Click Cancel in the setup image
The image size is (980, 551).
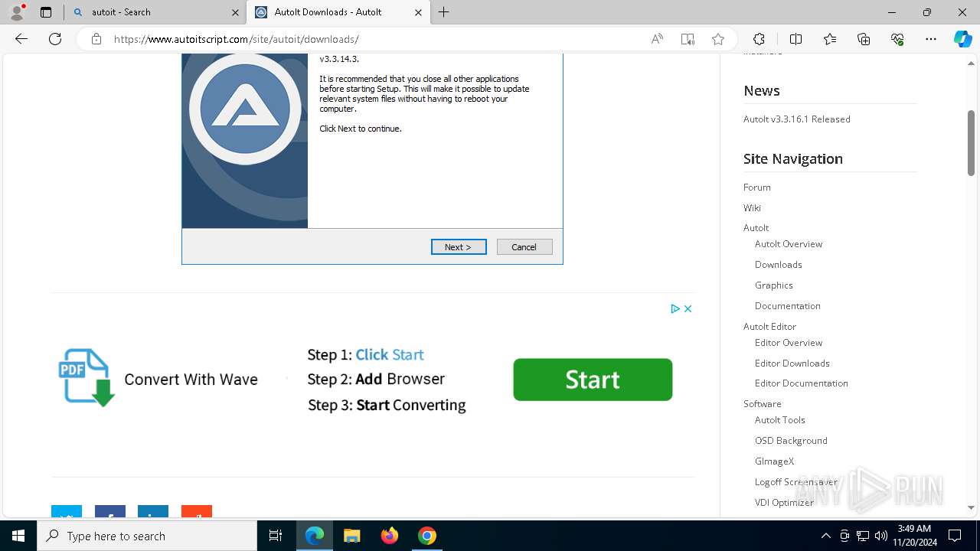tap(524, 246)
